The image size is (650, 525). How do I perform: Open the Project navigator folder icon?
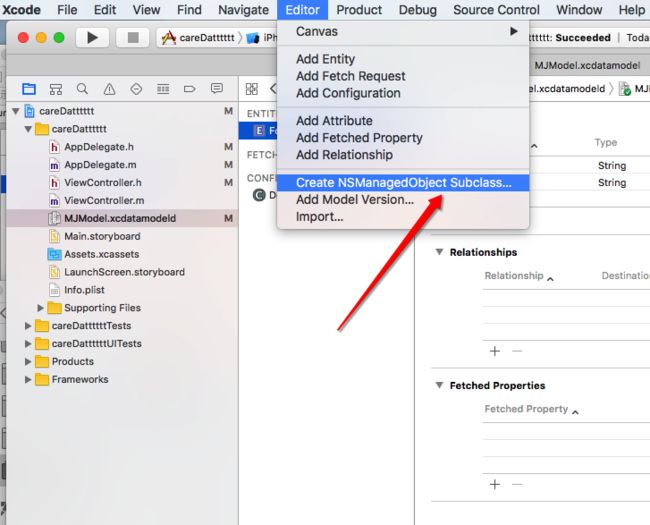pyautogui.click(x=29, y=89)
